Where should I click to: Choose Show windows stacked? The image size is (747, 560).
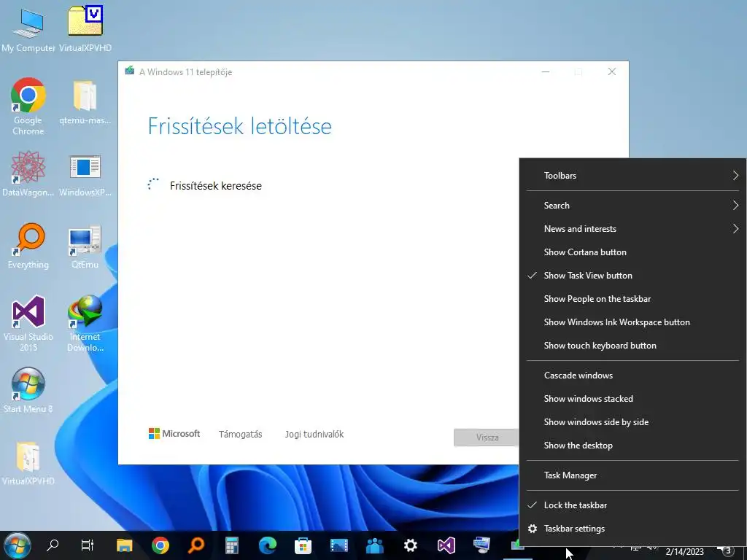pos(632,399)
